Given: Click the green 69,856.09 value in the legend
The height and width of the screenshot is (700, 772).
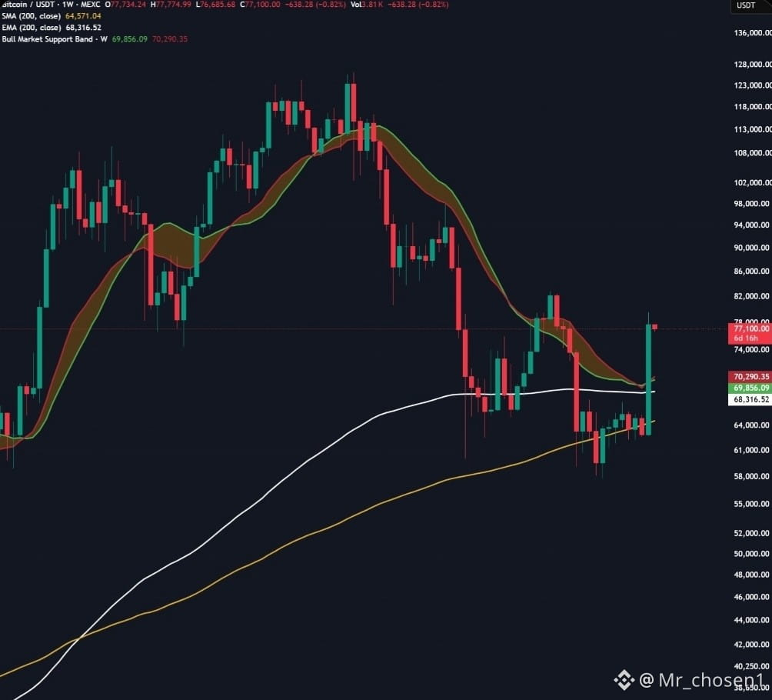Looking at the screenshot, I should coord(129,39).
